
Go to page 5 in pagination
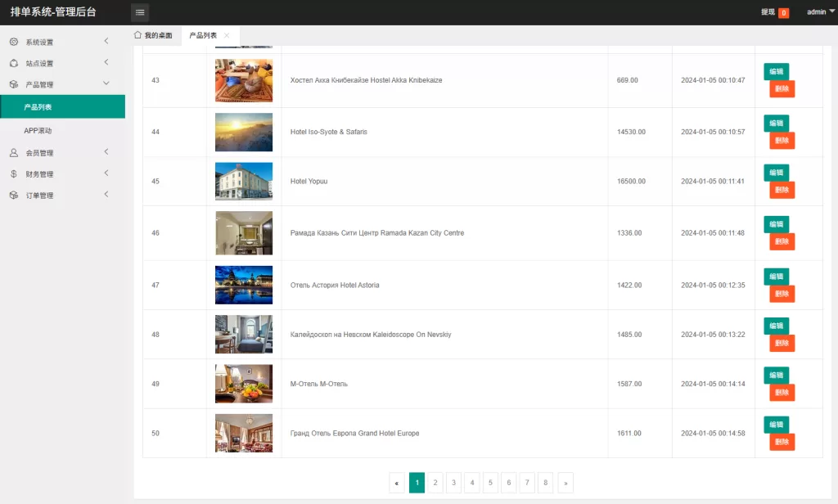490,483
